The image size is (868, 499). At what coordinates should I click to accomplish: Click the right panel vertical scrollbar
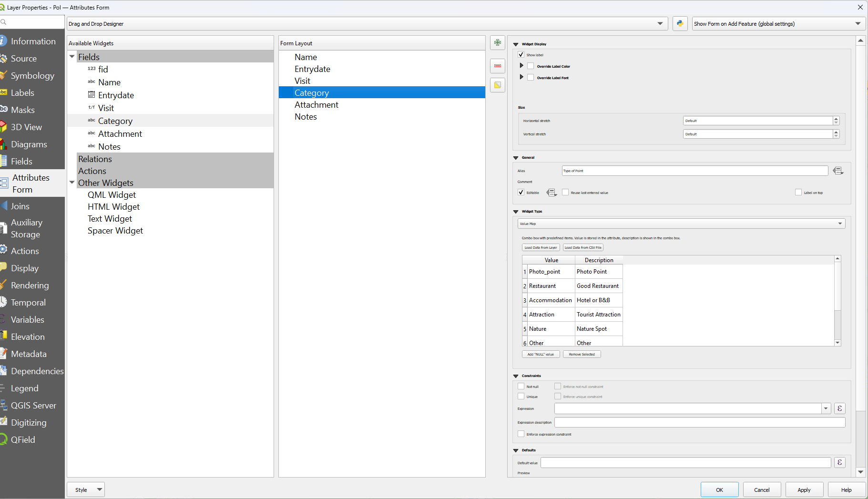click(x=860, y=238)
